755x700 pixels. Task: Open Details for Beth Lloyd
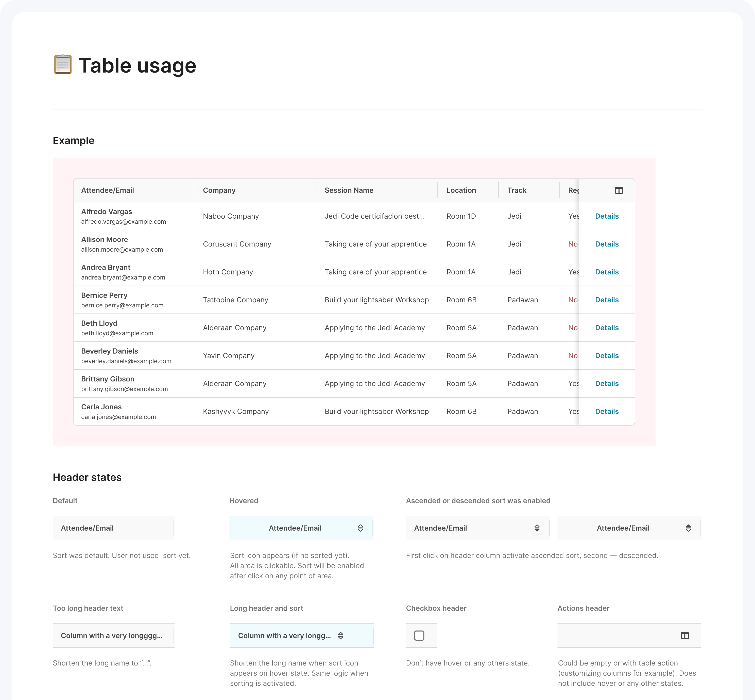pyautogui.click(x=607, y=328)
